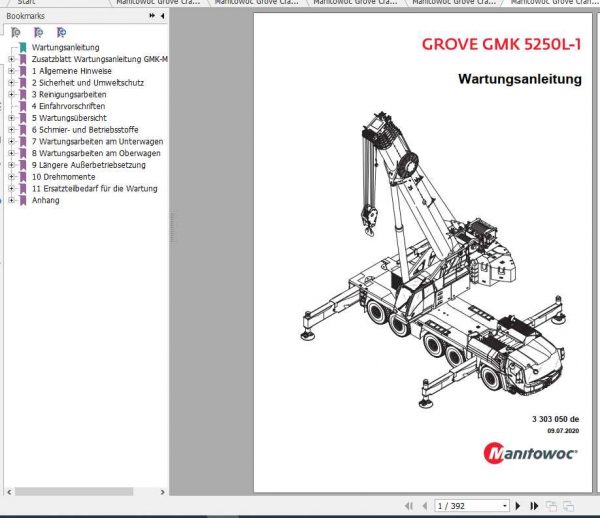Click the bookmark icon beside Zusatzblatt Wartungsanleitung
The image size is (600, 518).
click(x=23, y=59)
